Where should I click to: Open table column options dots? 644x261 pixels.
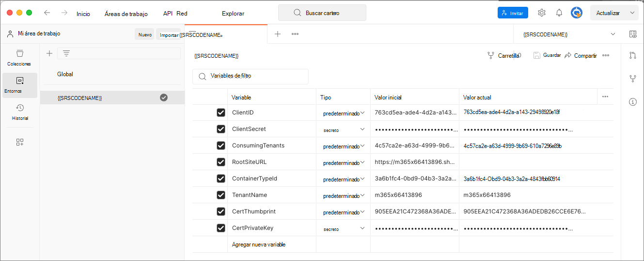pos(605,97)
